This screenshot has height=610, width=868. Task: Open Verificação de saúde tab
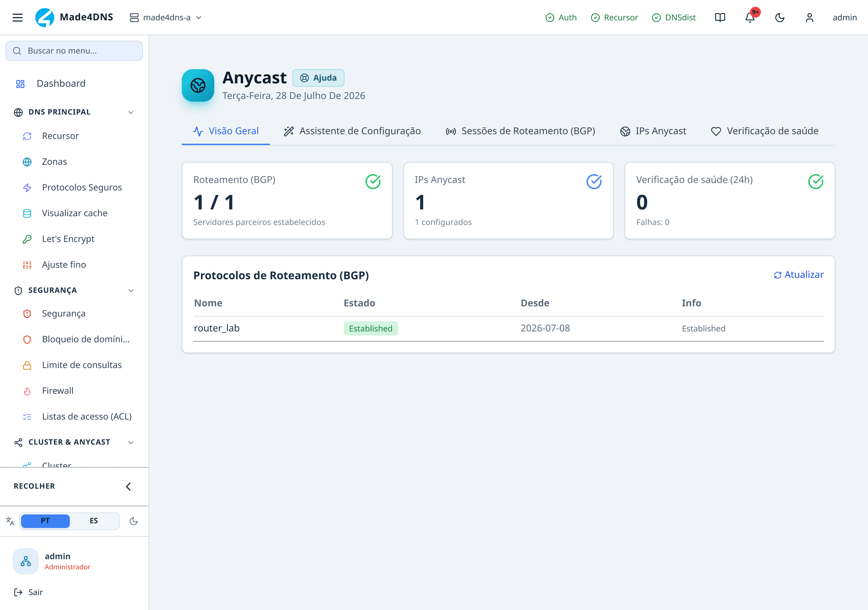pos(764,131)
